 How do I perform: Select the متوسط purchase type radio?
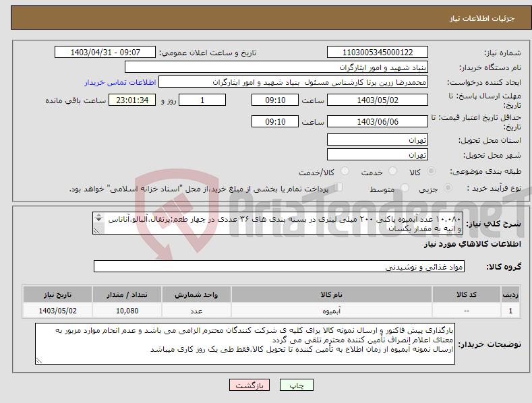pyautogui.click(x=405, y=188)
